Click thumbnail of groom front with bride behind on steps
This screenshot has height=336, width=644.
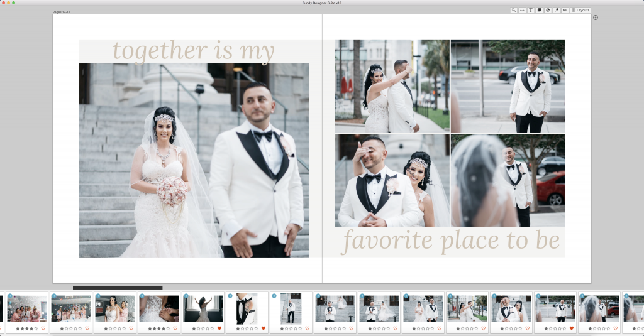pos(335,308)
